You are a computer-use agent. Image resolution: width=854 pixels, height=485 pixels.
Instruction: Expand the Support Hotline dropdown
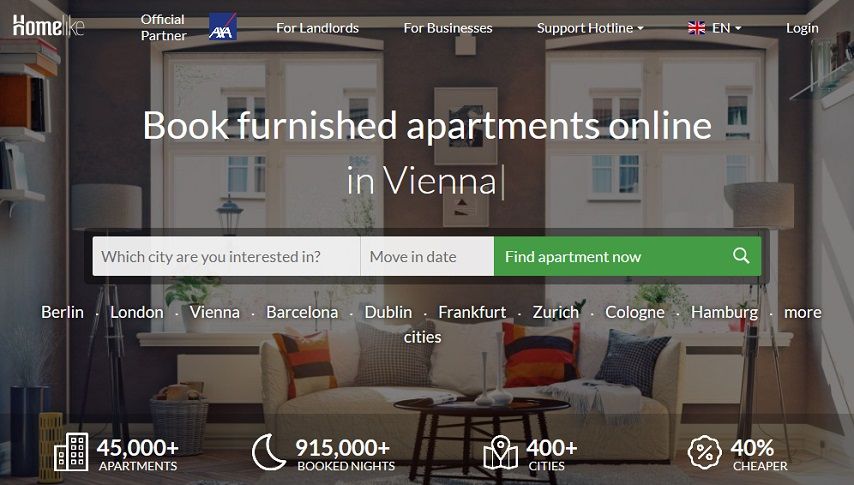(590, 28)
